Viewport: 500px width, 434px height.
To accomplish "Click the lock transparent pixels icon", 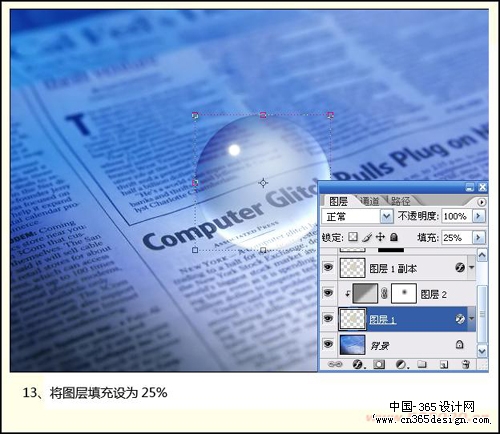I will click(353, 237).
